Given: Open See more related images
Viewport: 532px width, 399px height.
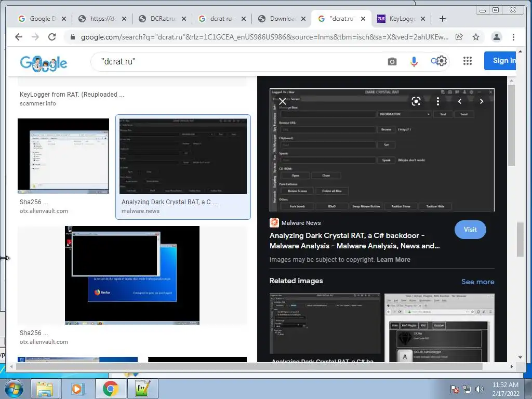Looking at the screenshot, I should [478, 282].
